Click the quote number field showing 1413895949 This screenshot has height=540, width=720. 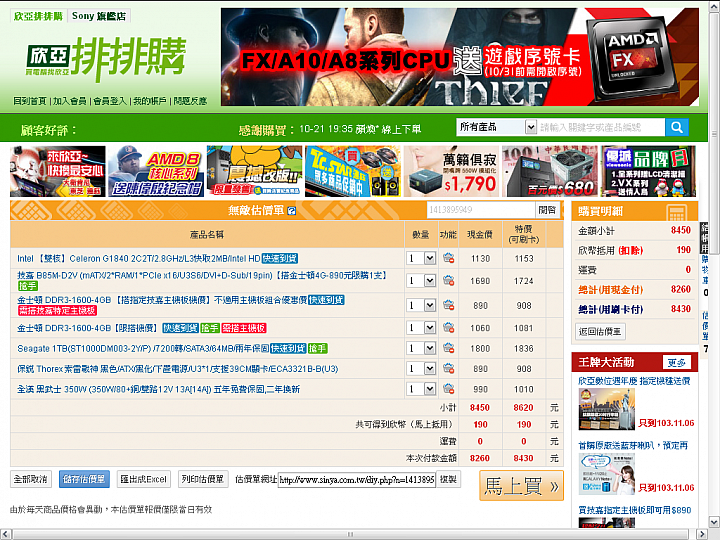pyautogui.click(x=481, y=210)
